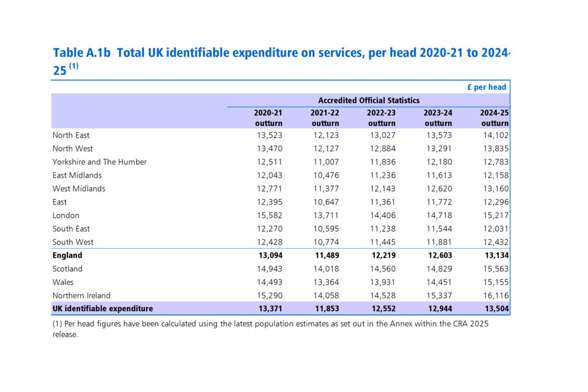Select Wales' 2022-23 value 13,931
588x392 pixels.
tap(382, 282)
